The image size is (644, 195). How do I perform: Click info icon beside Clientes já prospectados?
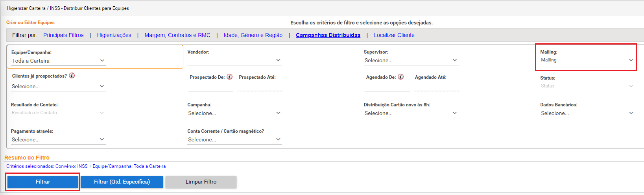tap(72, 76)
